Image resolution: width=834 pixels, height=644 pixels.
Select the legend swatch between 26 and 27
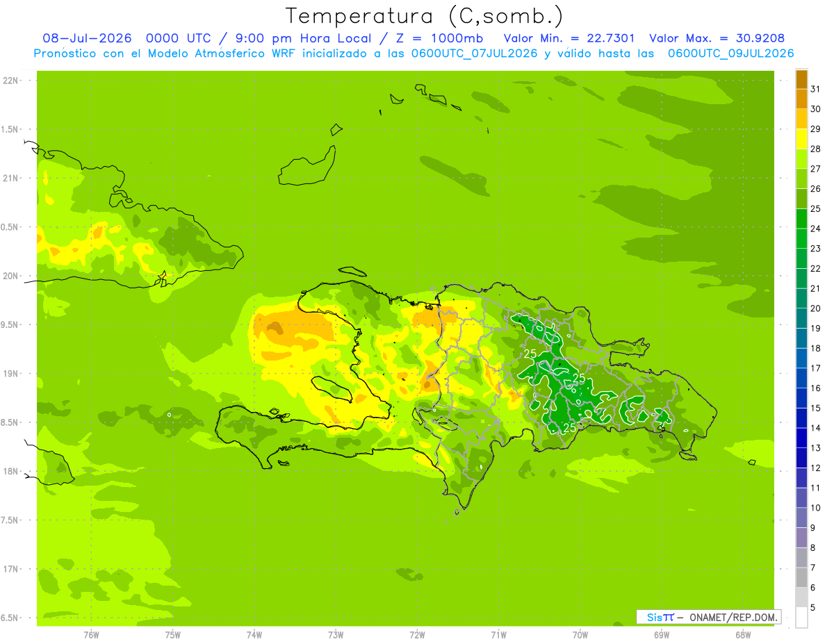(801, 179)
